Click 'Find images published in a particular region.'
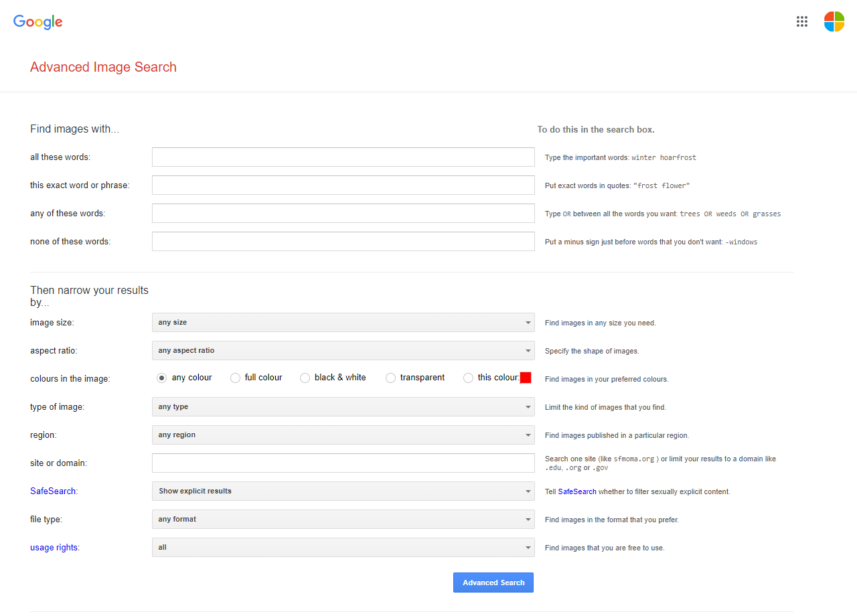 (617, 435)
